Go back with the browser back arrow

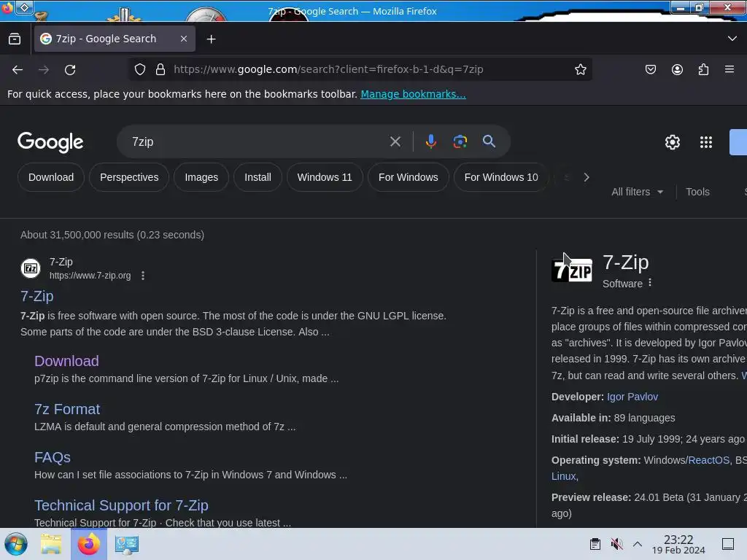point(18,69)
